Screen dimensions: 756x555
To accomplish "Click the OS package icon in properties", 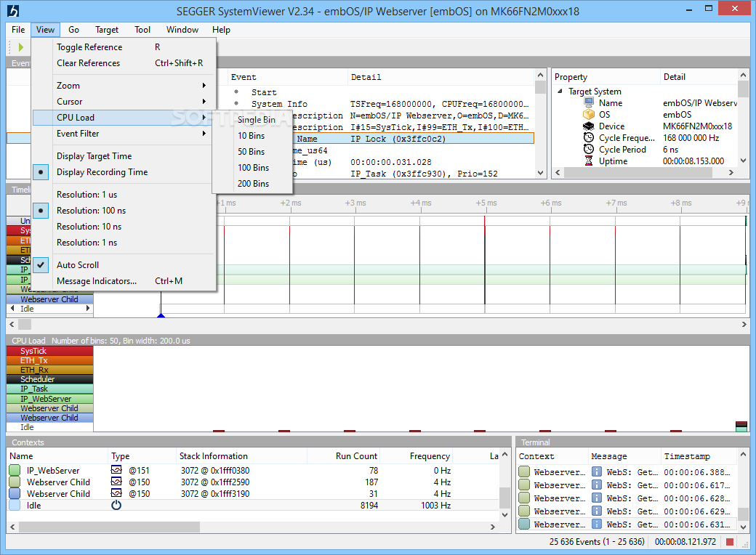I will pyautogui.click(x=589, y=115).
